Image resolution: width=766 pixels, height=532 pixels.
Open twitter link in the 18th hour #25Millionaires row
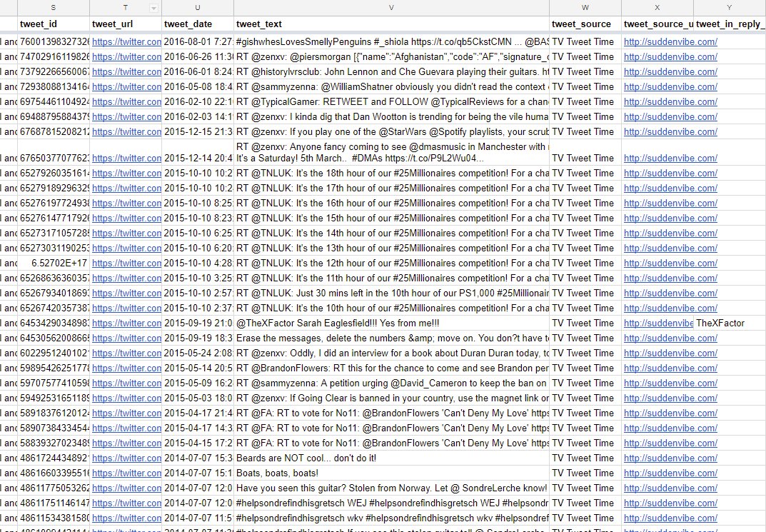(126, 173)
